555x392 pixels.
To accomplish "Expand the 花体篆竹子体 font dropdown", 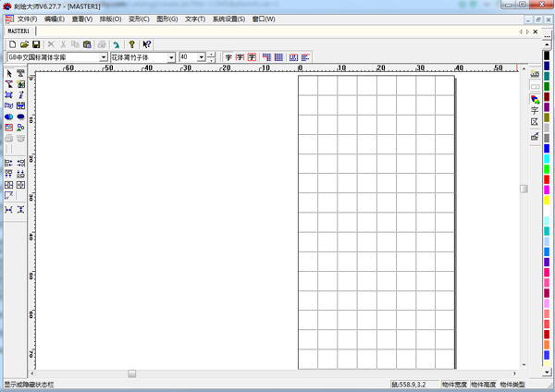I will [x=171, y=57].
